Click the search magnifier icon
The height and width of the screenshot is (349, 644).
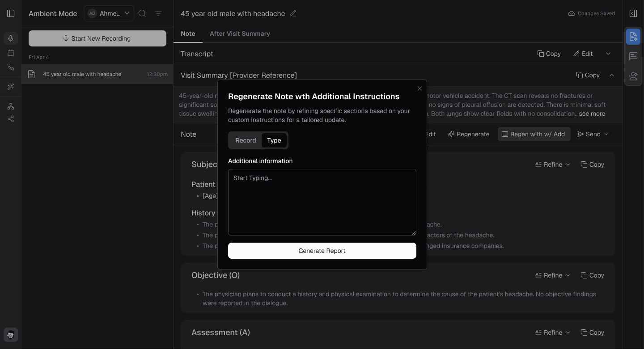[x=142, y=13]
